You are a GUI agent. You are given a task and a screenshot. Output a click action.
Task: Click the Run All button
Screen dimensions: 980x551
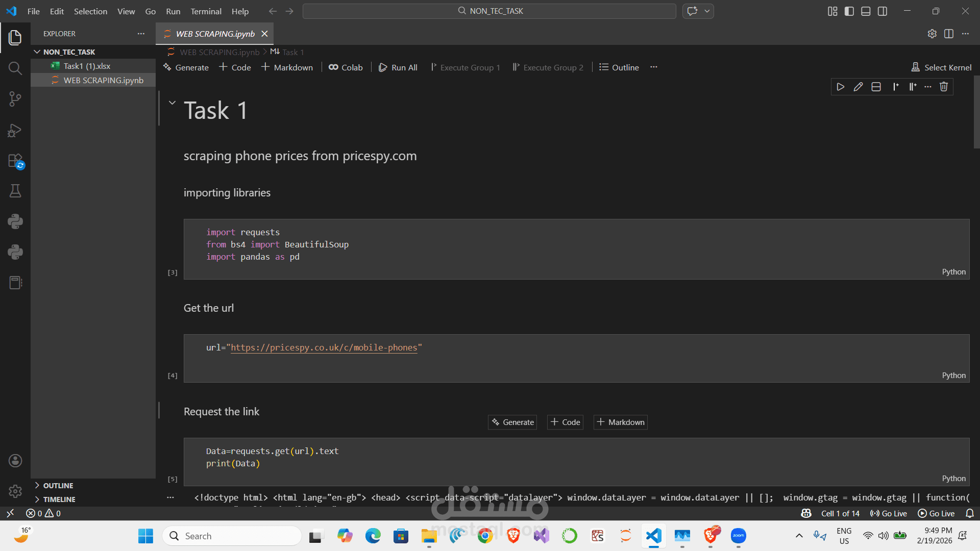pyautogui.click(x=398, y=67)
